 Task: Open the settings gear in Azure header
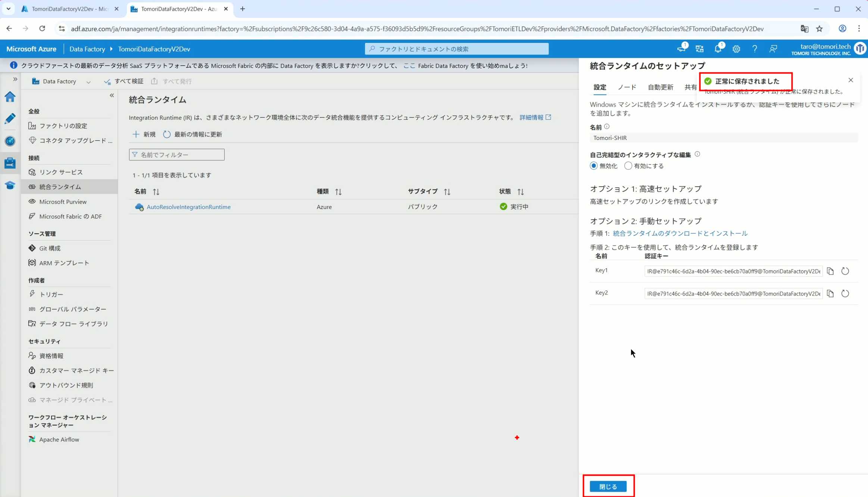pos(736,49)
